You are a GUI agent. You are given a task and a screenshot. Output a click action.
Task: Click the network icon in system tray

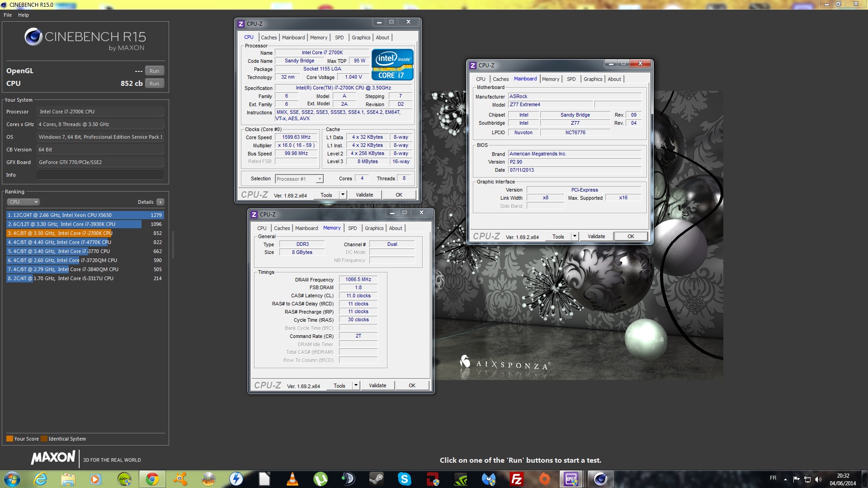(807, 479)
